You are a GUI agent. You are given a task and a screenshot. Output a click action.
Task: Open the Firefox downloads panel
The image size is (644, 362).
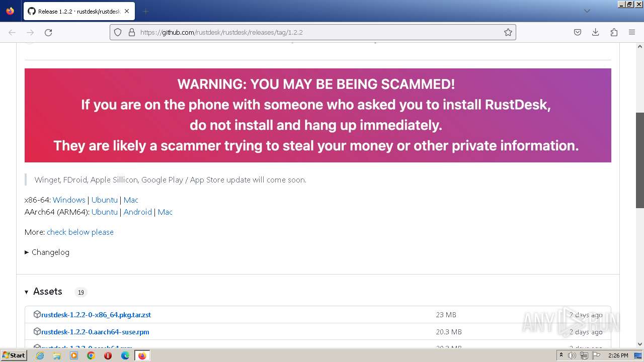pyautogui.click(x=596, y=32)
